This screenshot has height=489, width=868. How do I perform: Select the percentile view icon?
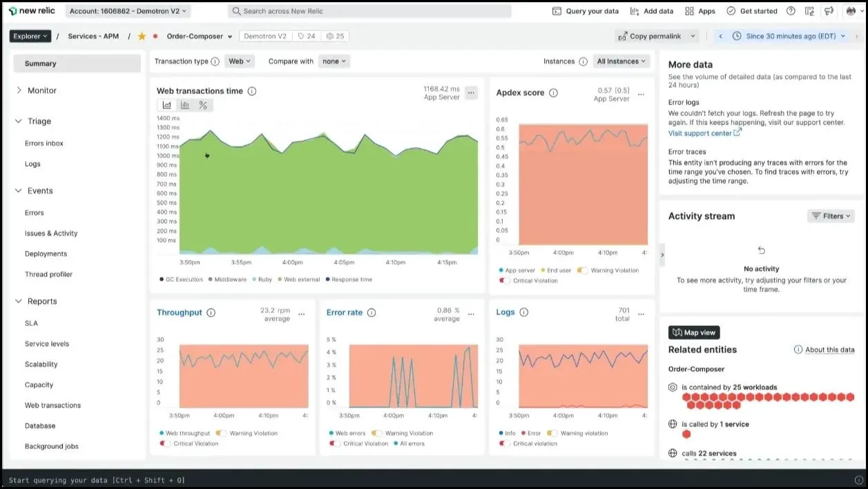tap(203, 105)
